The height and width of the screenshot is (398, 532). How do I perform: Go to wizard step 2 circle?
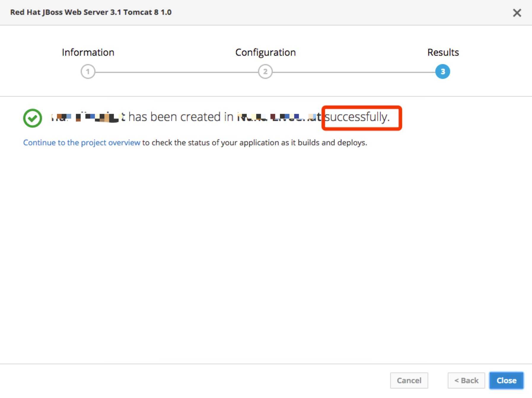pyautogui.click(x=265, y=71)
